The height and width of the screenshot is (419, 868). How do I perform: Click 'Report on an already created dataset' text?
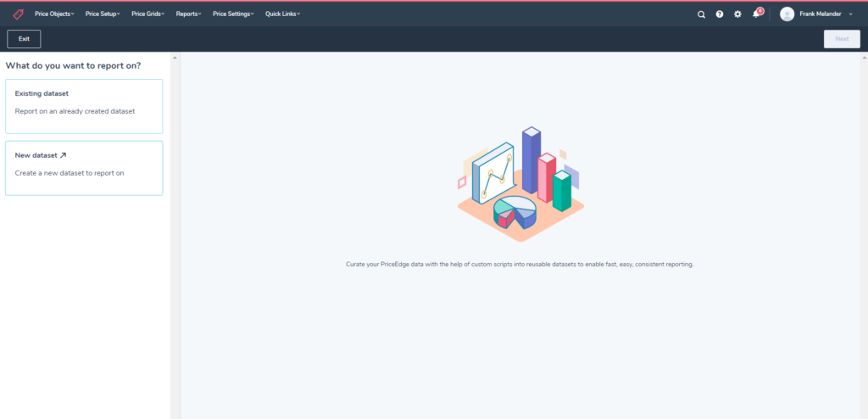click(75, 111)
